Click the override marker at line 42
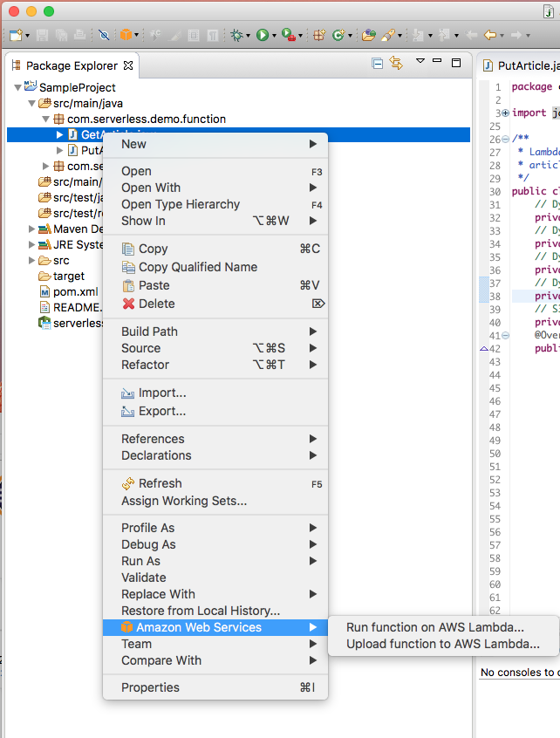 [484, 349]
